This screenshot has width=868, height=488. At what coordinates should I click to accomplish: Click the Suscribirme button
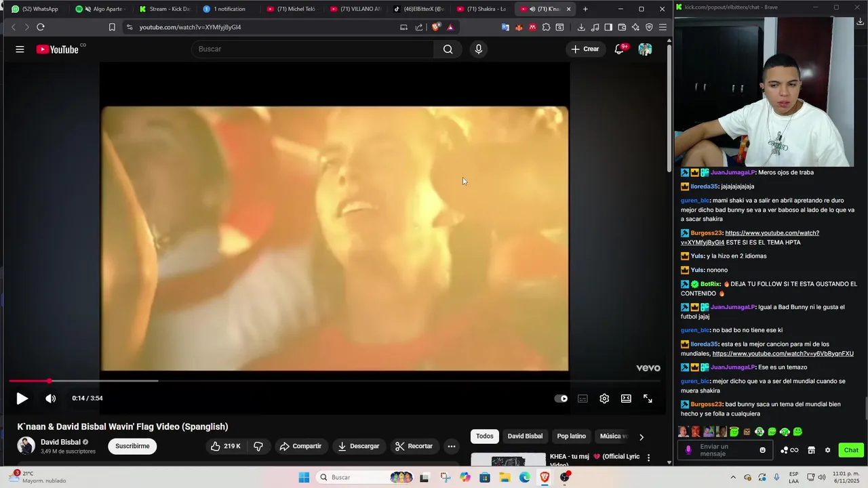click(x=132, y=446)
